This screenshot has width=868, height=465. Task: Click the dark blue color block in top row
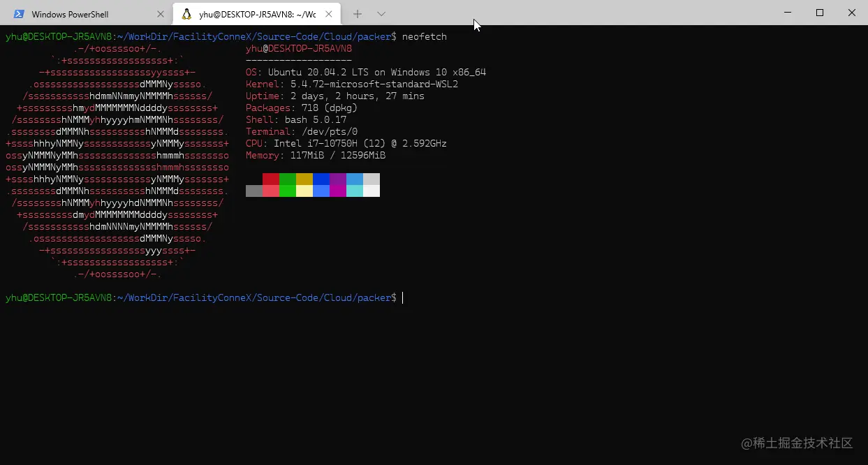coord(321,179)
